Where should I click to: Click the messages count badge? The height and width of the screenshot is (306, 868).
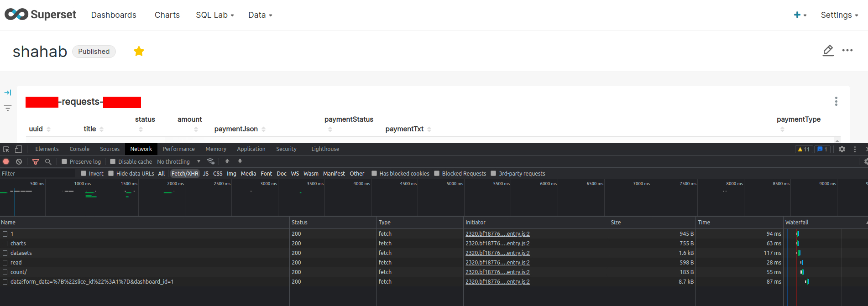tap(822, 149)
